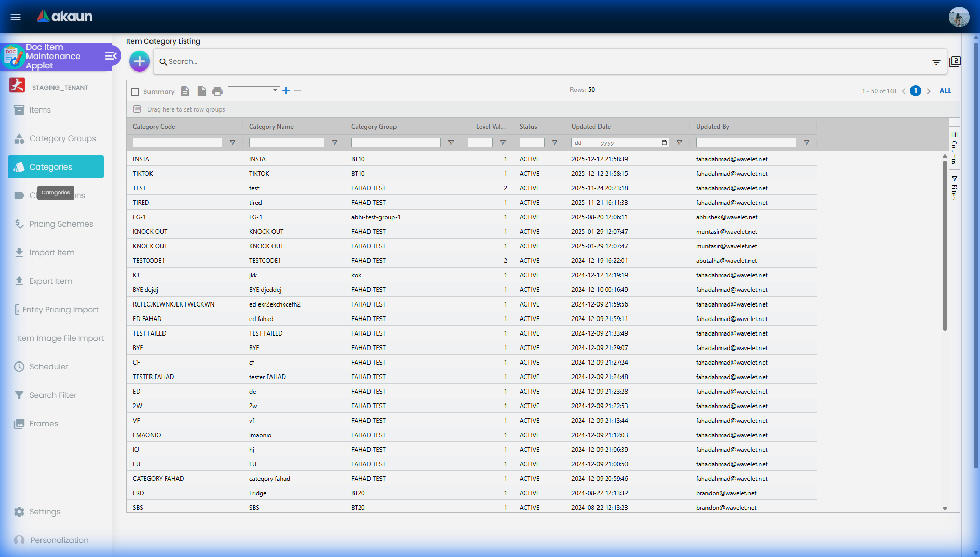Open the Filters side panel
The width and height of the screenshot is (980, 557).
coord(954,188)
